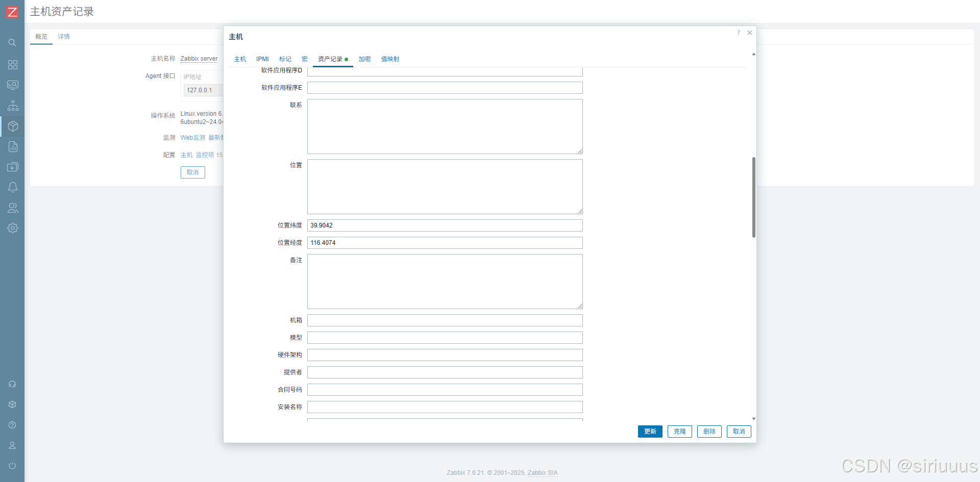Viewport: 980px width, 482px height.
Task: Focus the 备注 text area
Action: point(445,282)
